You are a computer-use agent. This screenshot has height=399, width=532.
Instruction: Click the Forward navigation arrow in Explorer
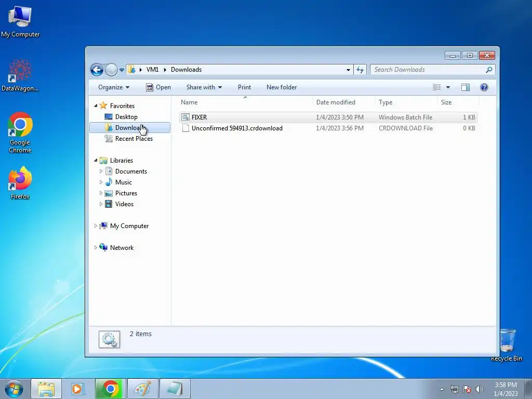[111, 70]
